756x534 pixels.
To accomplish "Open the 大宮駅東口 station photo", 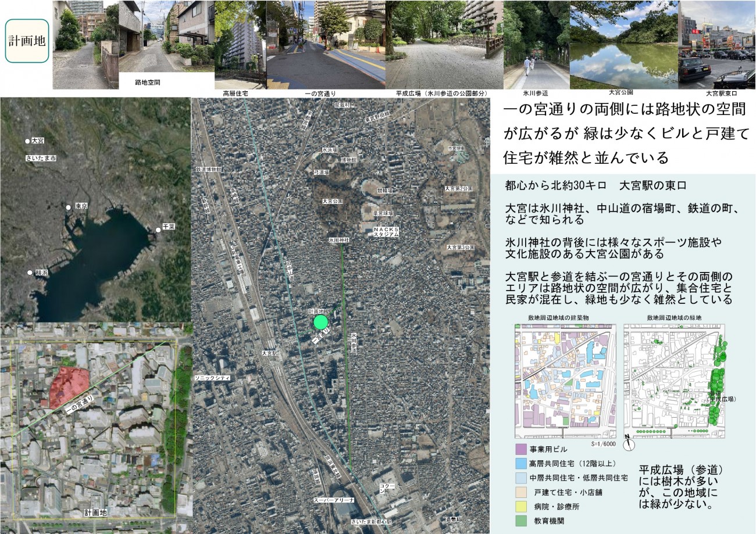I will click(716, 45).
